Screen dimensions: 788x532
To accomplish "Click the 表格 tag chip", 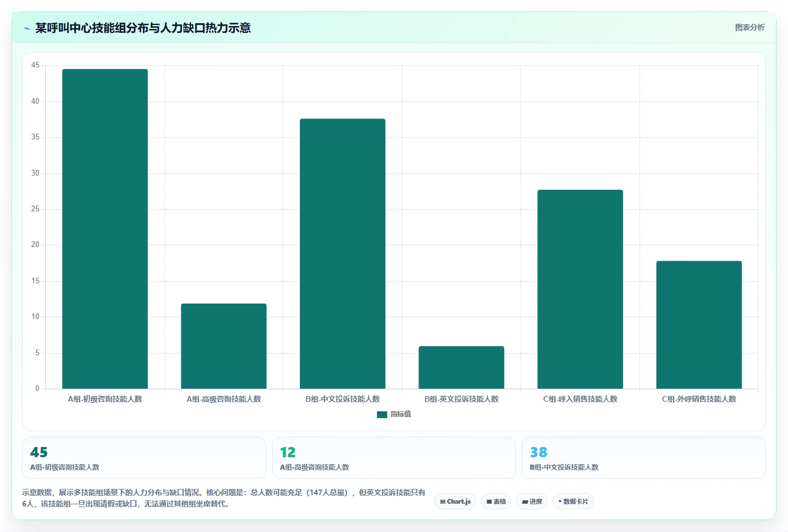I will [x=496, y=501].
